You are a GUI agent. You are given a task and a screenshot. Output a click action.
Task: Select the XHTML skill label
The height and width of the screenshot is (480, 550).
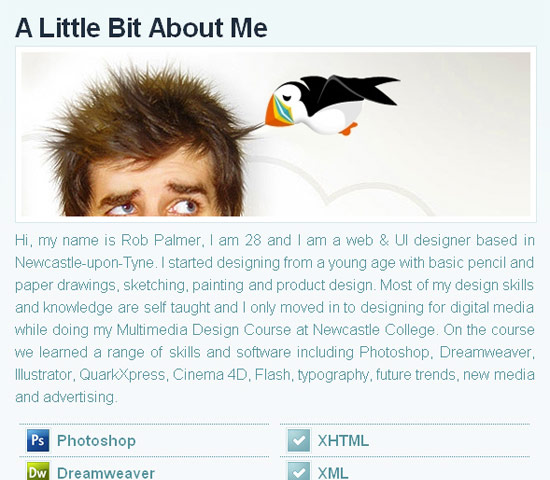[343, 441]
